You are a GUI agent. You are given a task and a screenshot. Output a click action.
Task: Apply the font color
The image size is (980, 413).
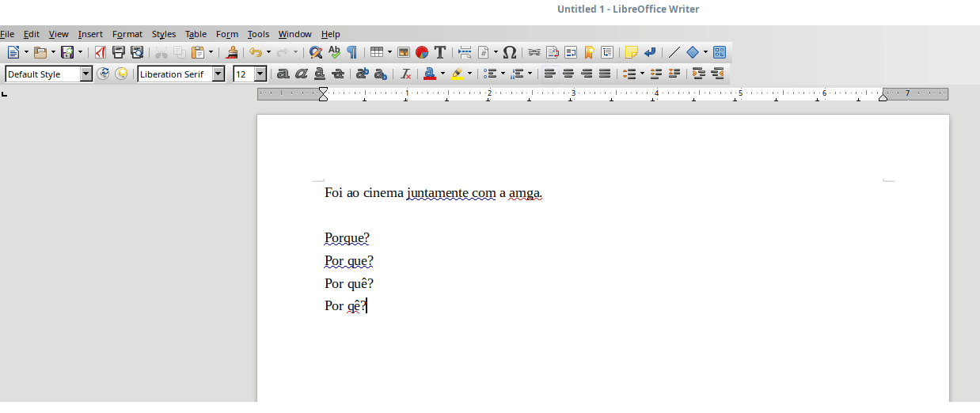(430, 74)
